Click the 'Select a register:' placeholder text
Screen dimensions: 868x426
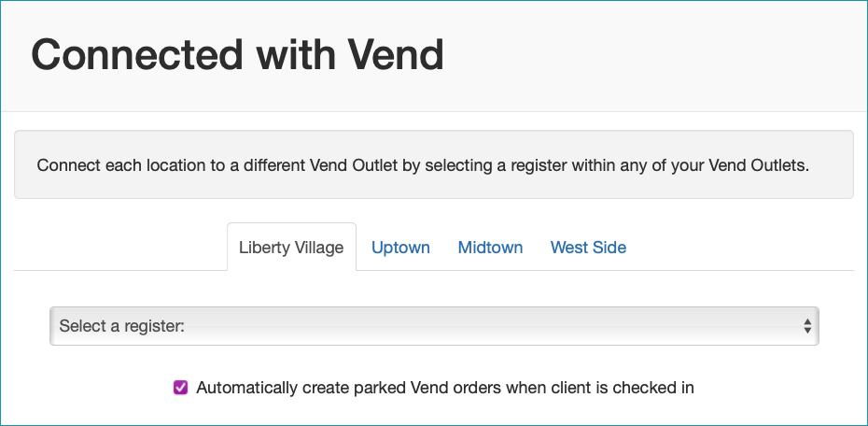122,326
